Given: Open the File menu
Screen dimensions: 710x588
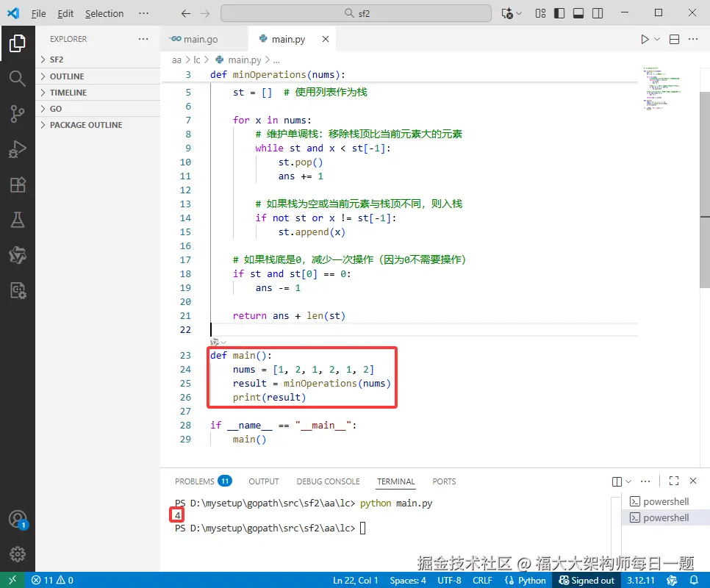Looking at the screenshot, I should point(38,13).
